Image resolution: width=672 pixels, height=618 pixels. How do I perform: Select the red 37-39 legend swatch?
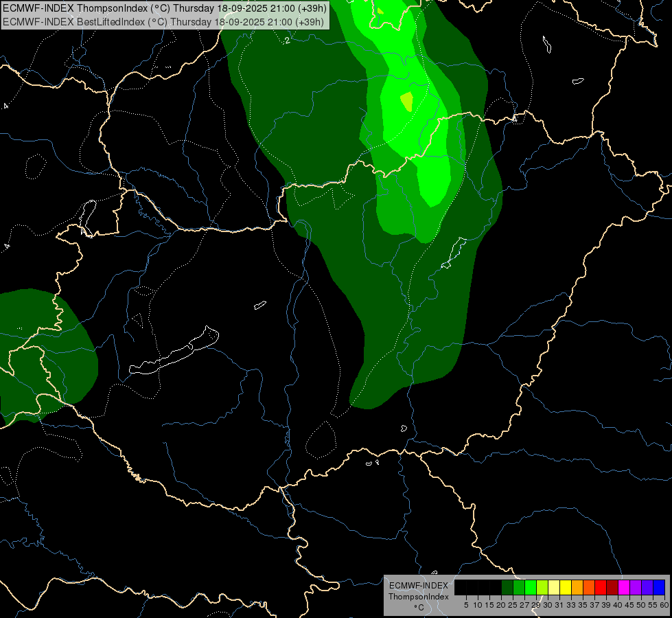(601, 587)
